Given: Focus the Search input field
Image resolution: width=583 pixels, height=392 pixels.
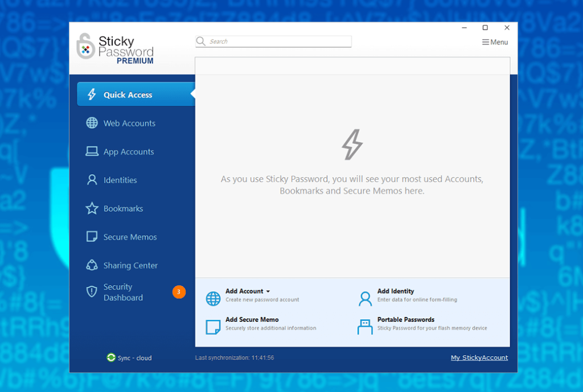Looking at the screenshot, I should (273, 41).
